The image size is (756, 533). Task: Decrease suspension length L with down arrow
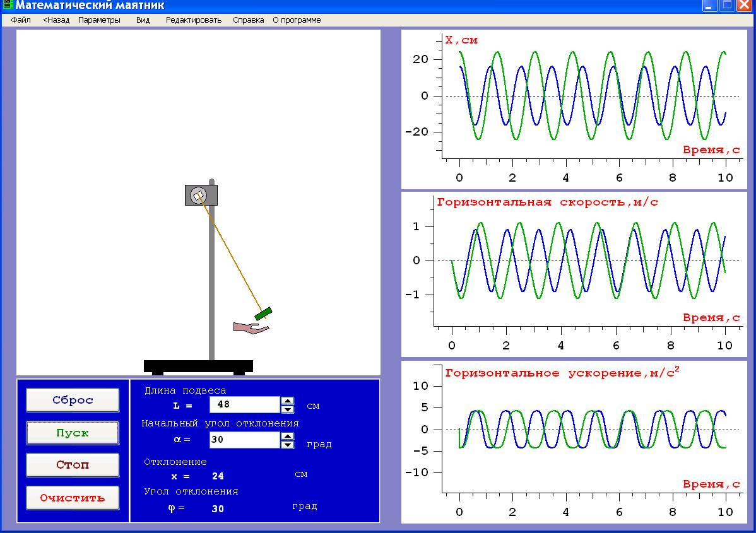(288, 409)
